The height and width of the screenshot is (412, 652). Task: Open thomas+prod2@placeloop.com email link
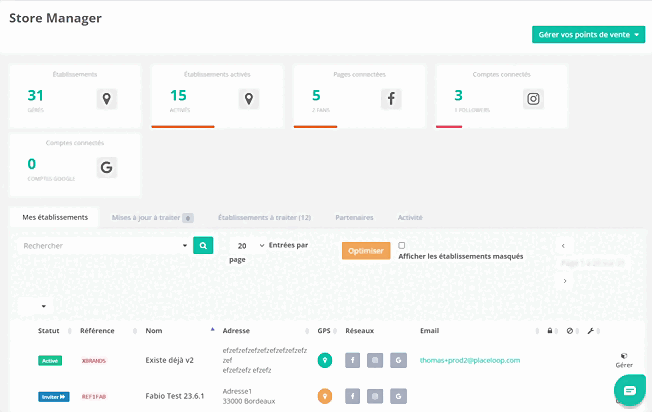pos(470,360)
